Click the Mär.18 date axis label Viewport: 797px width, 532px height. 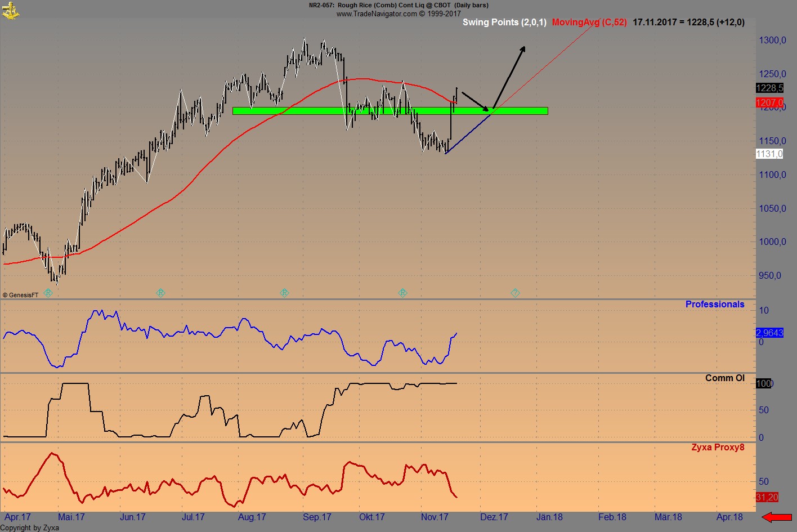pyautogui.click(x=668, y=517)
